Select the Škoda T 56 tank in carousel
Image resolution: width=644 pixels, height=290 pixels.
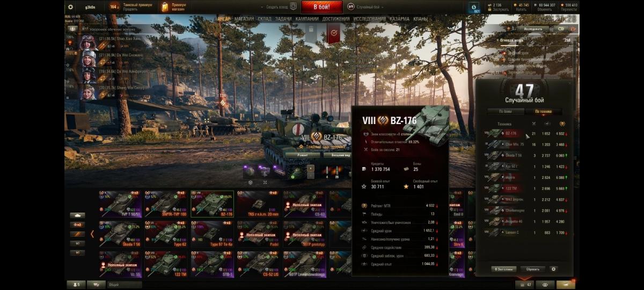(120, 234)
